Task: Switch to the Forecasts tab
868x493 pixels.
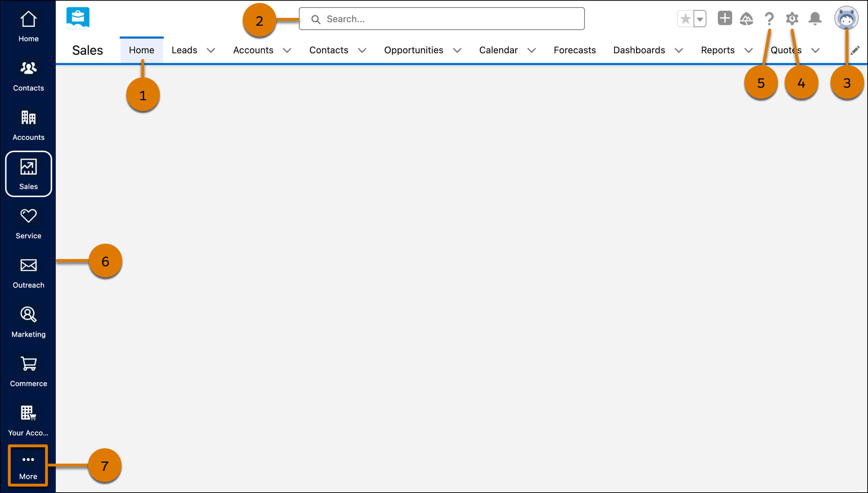Action: (574, 50)
